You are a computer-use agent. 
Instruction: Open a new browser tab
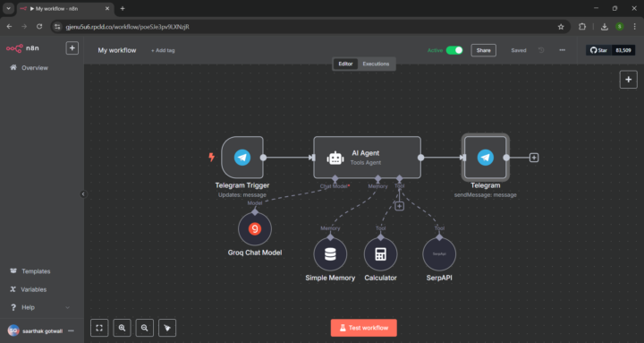pos(123,8)
